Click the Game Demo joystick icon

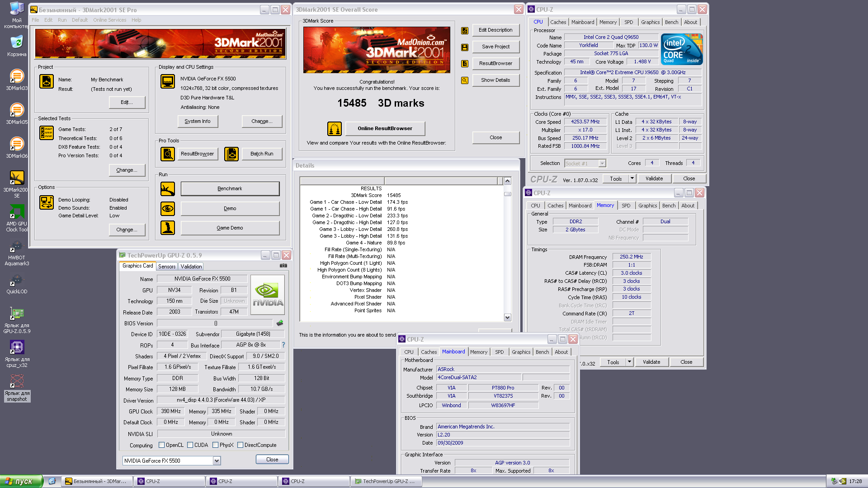[x=168, y=228]
